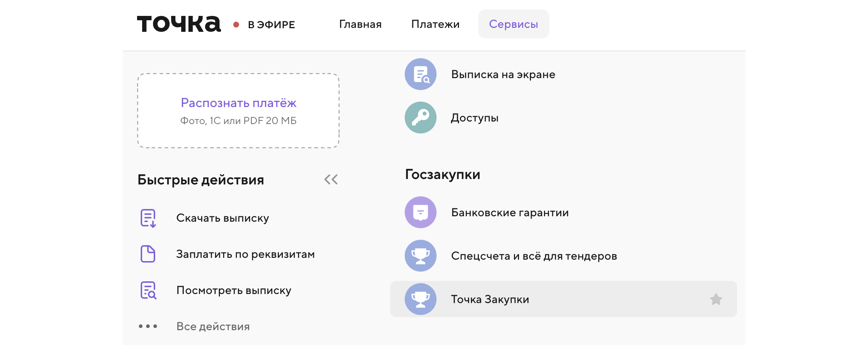
Task: Switch to the Платежи tab
Action: click(435, 24)
